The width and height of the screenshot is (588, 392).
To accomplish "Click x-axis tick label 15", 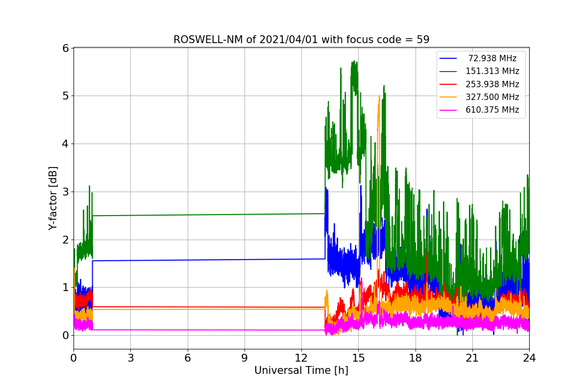I will click(x=358, y=358).
